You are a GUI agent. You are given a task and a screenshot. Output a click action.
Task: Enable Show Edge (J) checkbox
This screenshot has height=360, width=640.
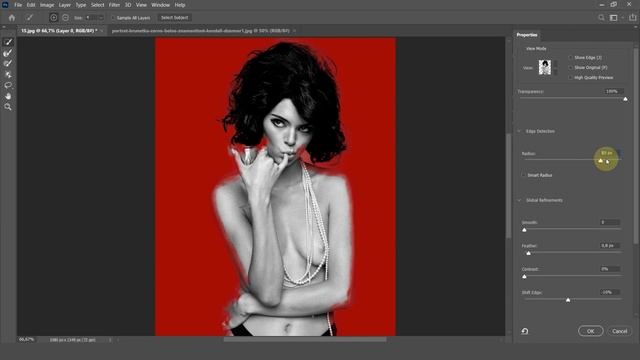(x=571, y=58)
